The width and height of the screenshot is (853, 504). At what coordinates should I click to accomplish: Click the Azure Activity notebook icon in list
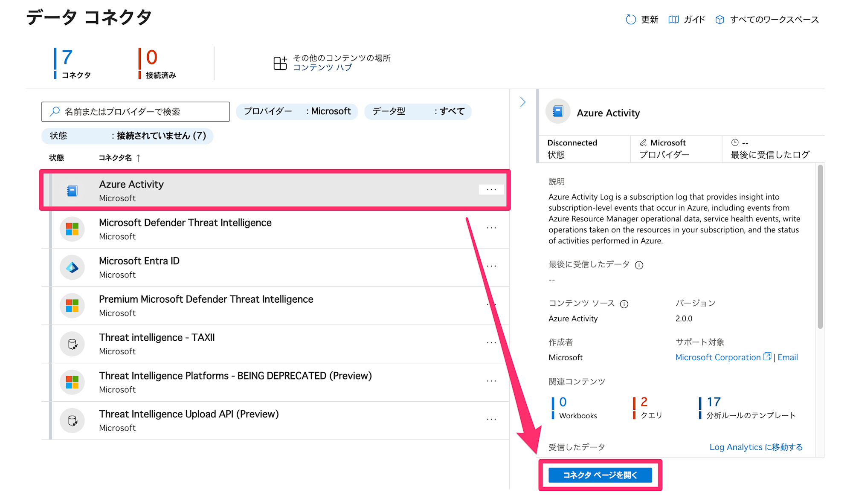coord(72,191)
